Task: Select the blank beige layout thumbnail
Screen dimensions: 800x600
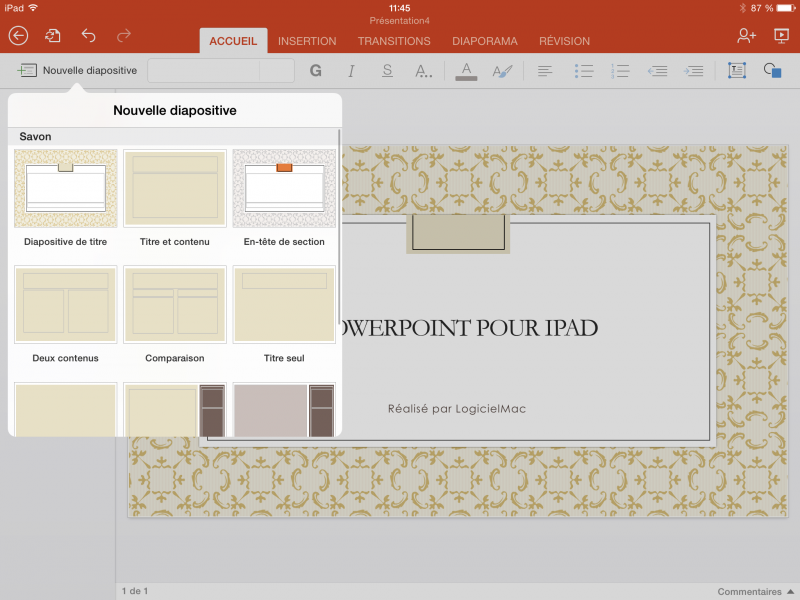Action: coord(66,409)
